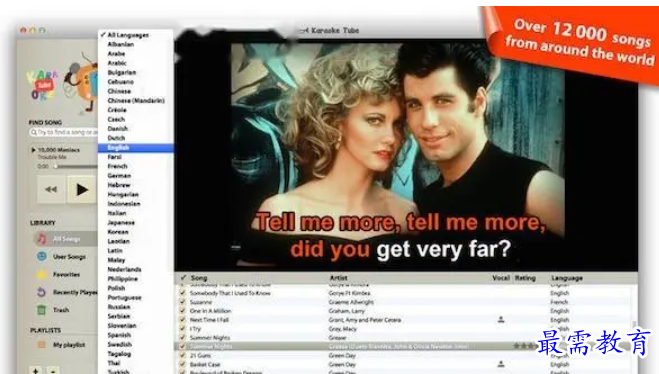Screen dimensions: 659x374
Task: Click the vocal icon on Next Time I Fall
Action: (x=501, y=320)
